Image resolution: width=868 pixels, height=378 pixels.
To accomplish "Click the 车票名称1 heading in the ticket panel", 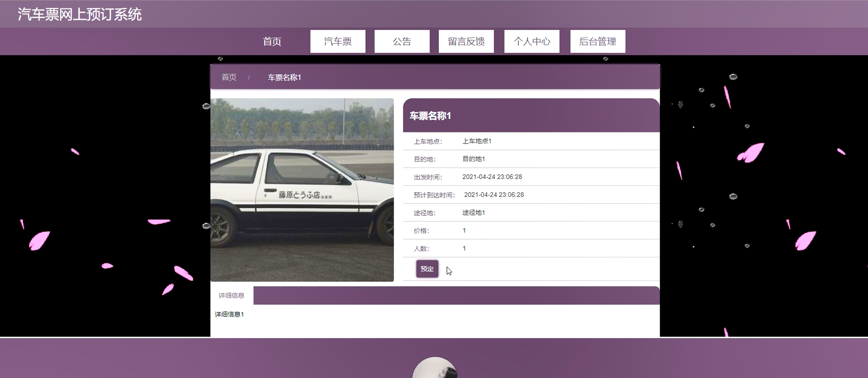I will point(430,116).
